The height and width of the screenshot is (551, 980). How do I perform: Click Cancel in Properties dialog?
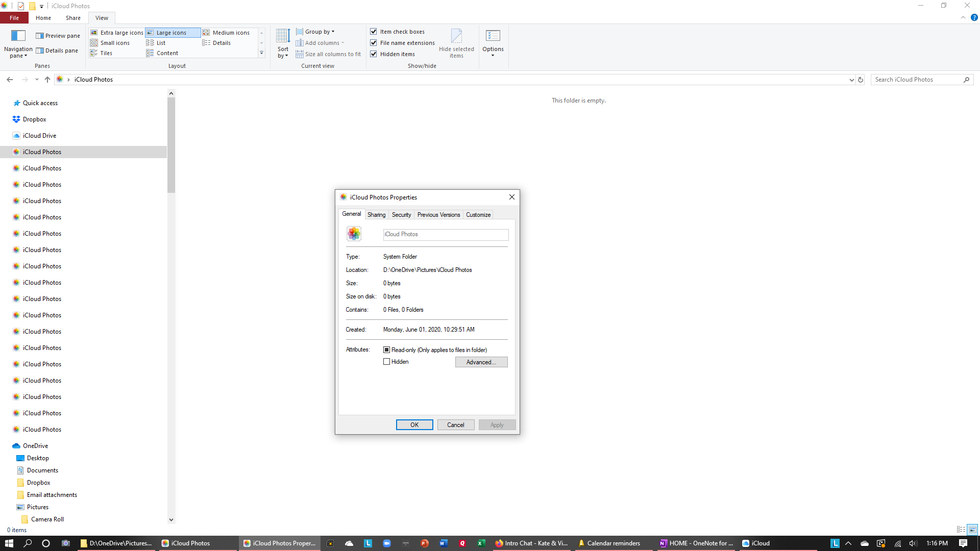pos(456,425)
